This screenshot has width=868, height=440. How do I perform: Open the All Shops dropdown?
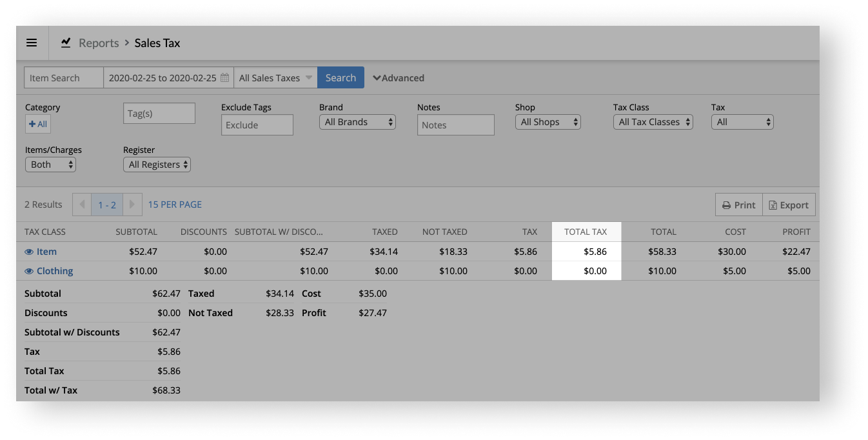547,122
